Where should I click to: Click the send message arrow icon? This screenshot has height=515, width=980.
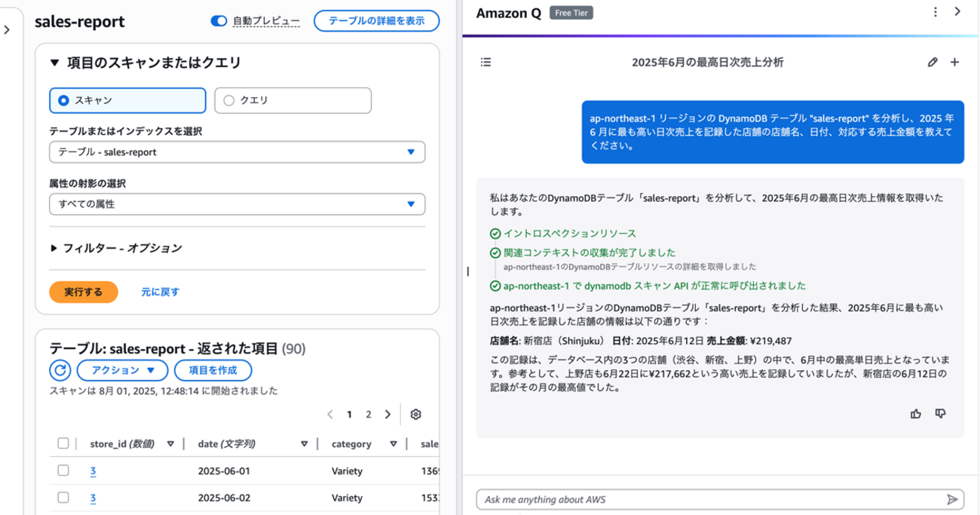point(952,499)
